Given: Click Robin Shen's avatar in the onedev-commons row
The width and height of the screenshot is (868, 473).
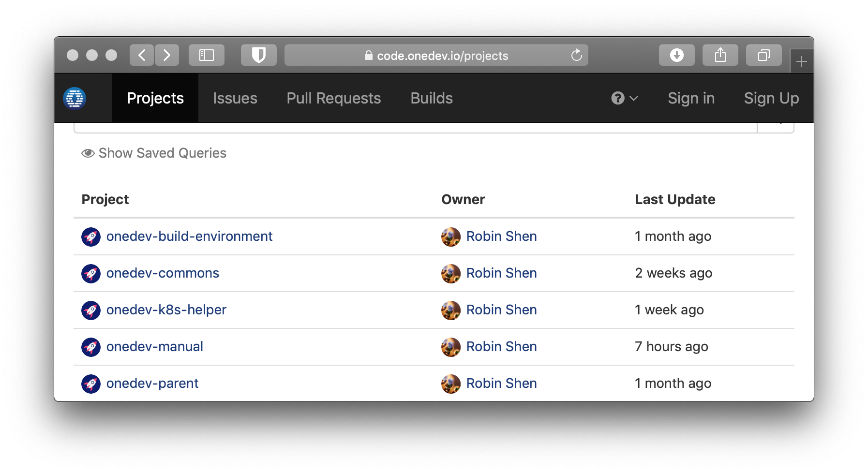Looking at the screenshot, I should point(451,274).
